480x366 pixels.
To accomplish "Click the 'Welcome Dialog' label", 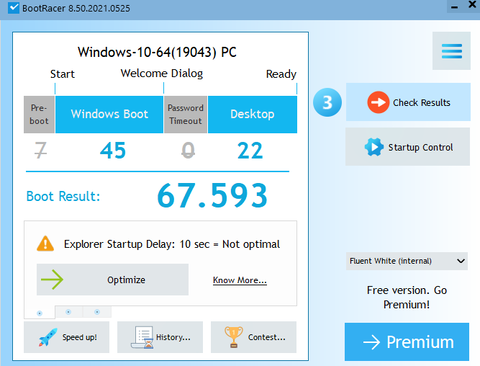I will click(162, 73).
